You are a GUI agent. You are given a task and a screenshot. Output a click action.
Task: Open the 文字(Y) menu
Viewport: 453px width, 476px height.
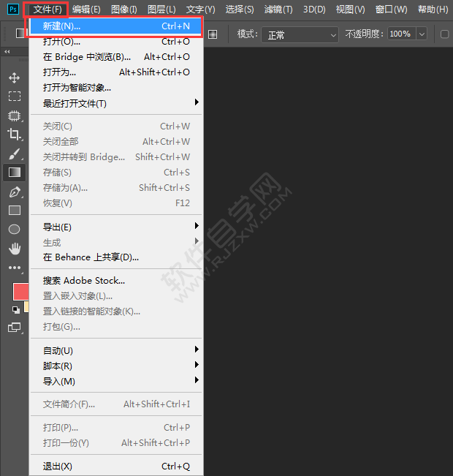(200, 10)
